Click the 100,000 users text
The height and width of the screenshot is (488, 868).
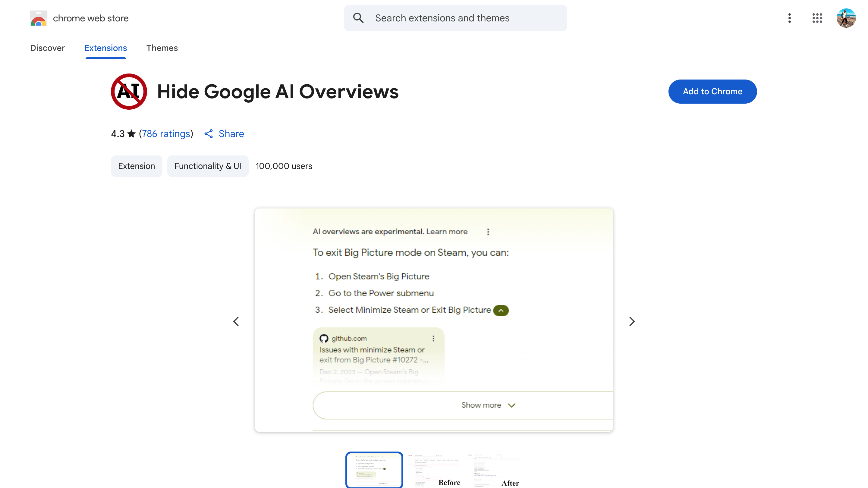pos(284,166)
